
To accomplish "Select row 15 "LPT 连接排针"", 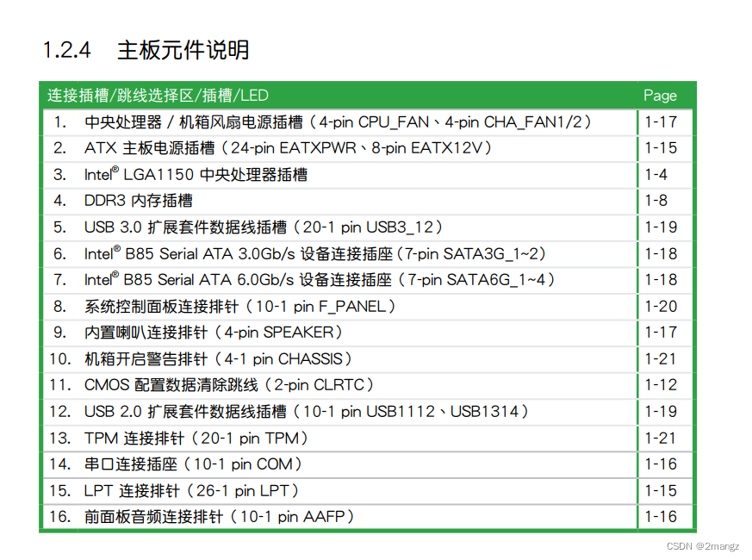I will click(x=132, y=490).
